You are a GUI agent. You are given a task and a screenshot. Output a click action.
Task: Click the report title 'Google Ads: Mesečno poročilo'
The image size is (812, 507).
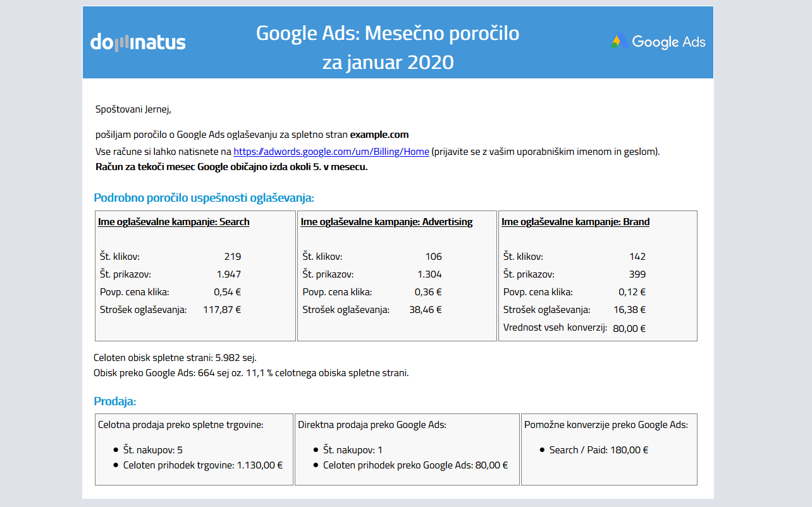[387, 33]
